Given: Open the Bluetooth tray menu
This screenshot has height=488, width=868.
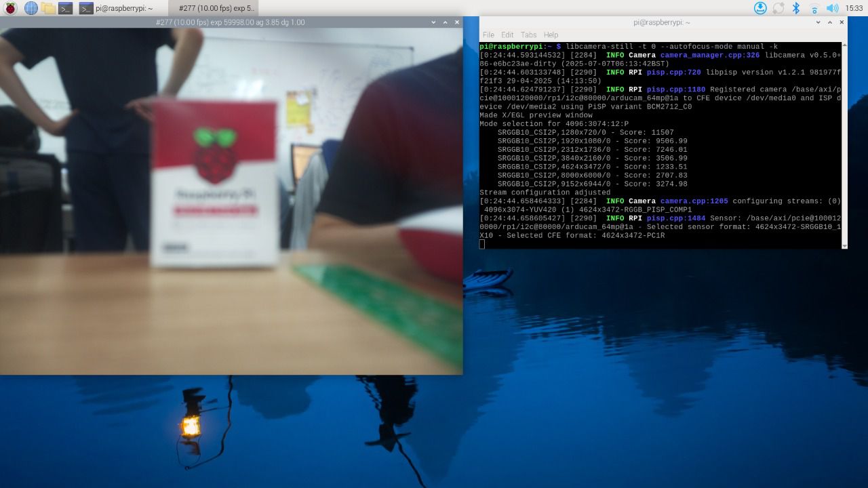Looking at the screenshot, I should click(797, 8).
